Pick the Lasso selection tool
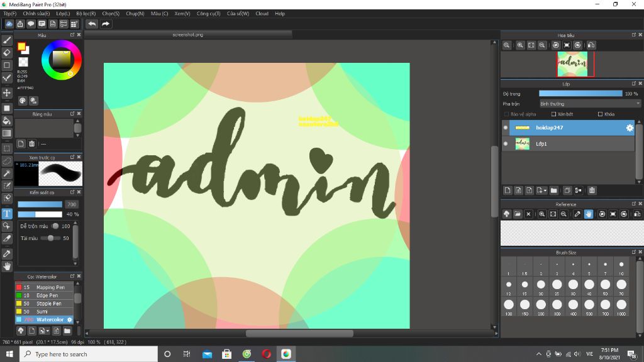644x362 pixels. point(6,161)
